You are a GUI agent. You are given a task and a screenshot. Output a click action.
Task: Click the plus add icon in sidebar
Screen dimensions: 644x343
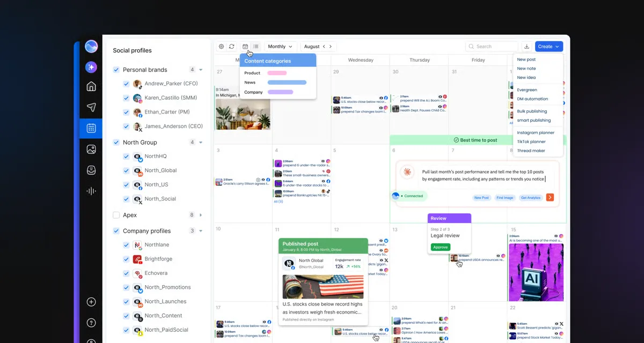click(91, 302)
